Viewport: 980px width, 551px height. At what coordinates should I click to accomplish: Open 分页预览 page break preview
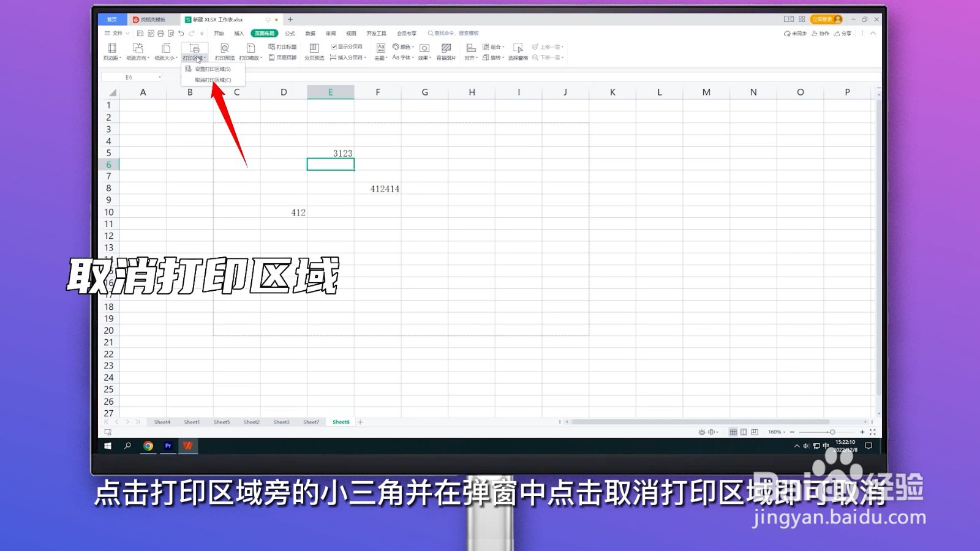[314, 51]
